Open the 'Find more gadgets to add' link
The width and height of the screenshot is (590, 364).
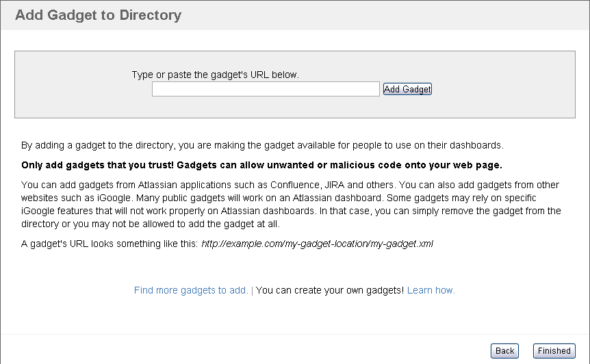(x=191, y=290)
